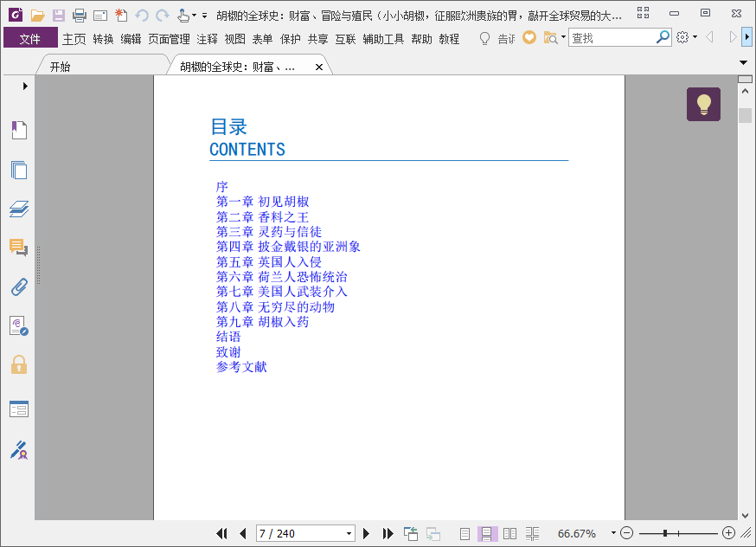Open the Comments panel in sidebar
Image resolution: width=756 pixels, height=547 pixels.
pos(19,248)
